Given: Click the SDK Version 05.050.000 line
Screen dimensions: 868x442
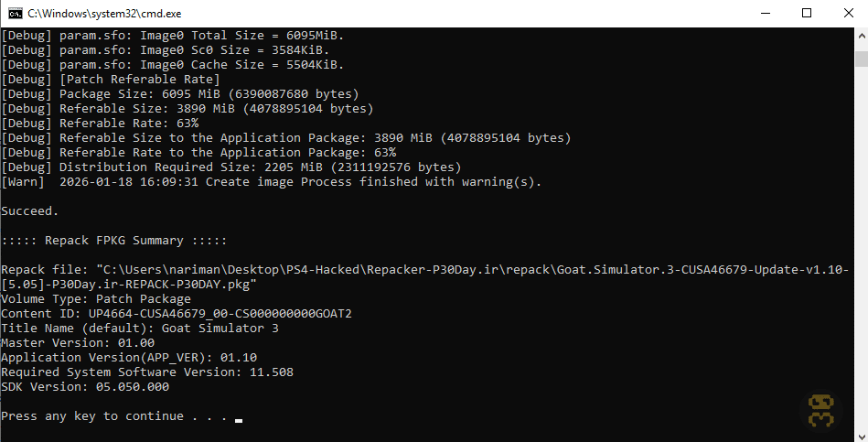Looking at the screenshot, I should click(85, 386).
